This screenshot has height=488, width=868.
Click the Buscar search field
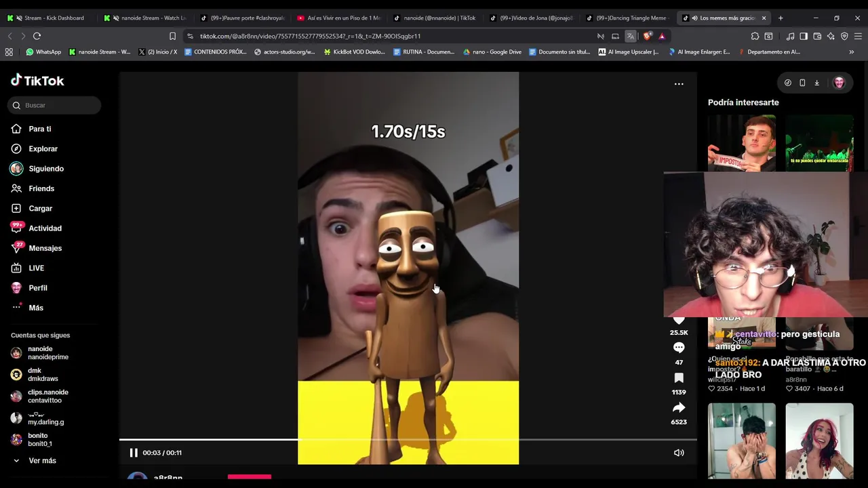tap(54, 105)
